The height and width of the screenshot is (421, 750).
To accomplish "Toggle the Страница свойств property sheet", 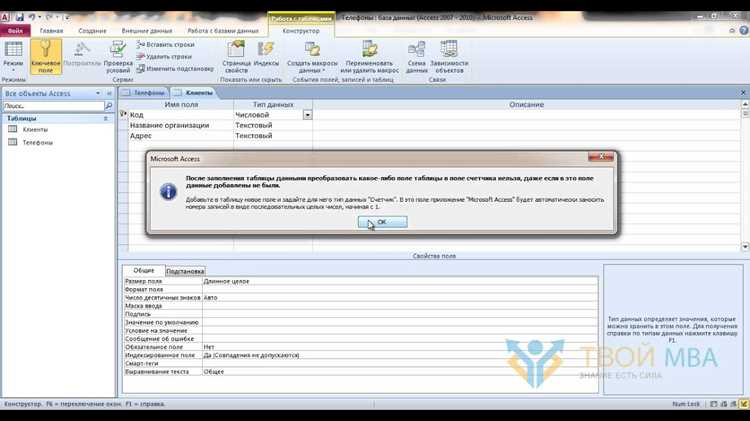I will tap(236, 56).
